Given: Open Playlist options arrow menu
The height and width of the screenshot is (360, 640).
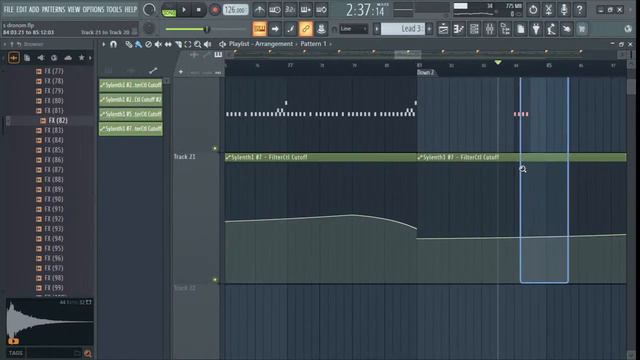Looking at the screenshot, I should (x=104, y=44).
